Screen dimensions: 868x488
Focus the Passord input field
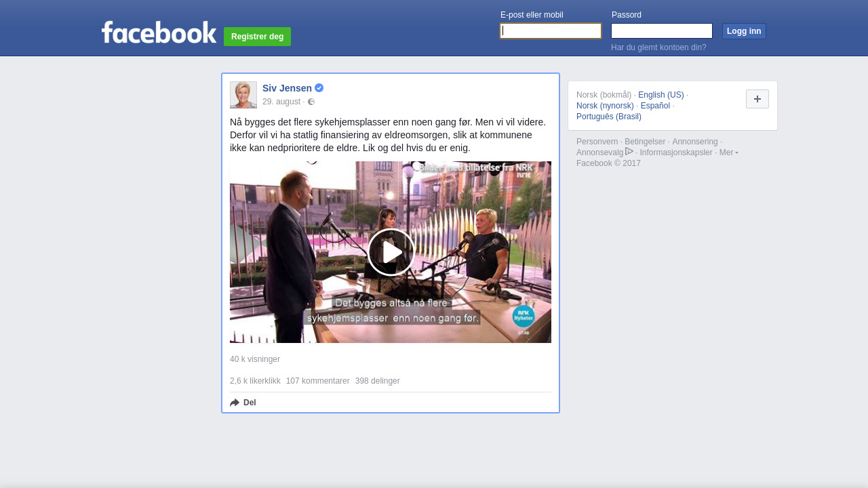662,31
